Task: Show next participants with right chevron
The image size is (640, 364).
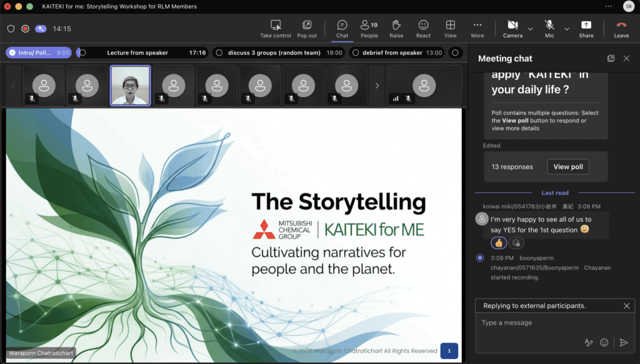Action: point(377,86)
